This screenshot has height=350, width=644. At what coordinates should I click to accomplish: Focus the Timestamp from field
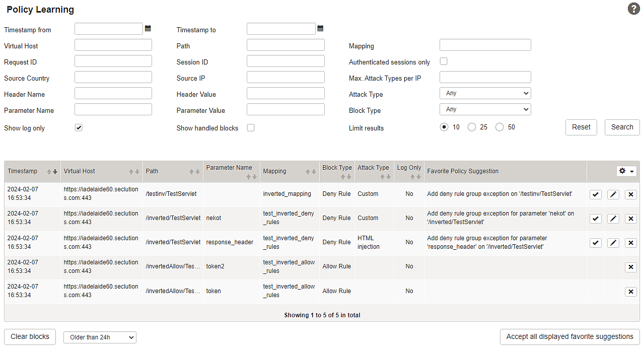(x=109, y=29)
